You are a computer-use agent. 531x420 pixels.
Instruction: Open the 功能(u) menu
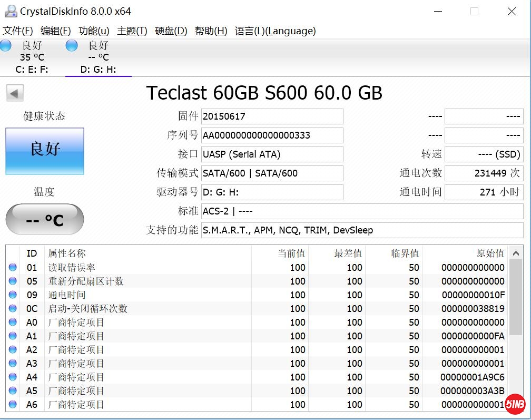94,31
